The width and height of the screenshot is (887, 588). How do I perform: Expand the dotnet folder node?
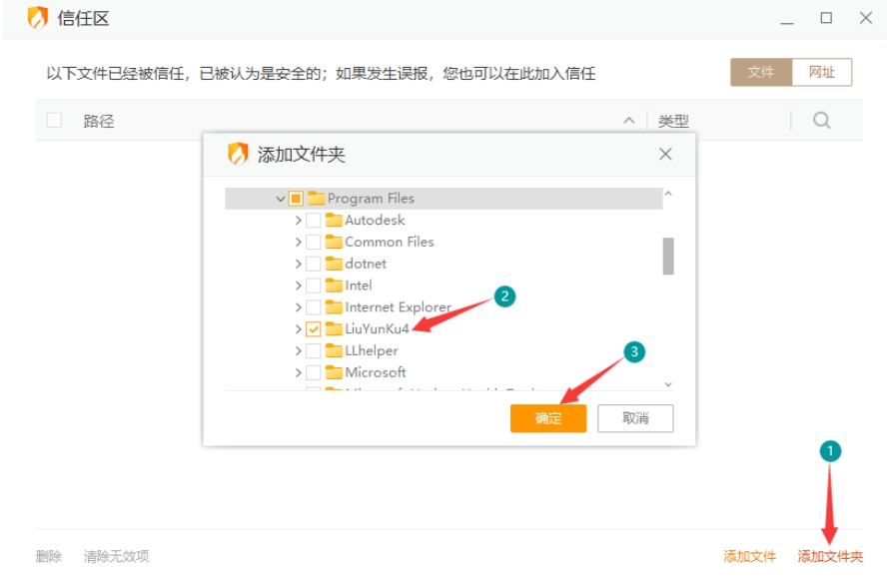tap(298, 264)
